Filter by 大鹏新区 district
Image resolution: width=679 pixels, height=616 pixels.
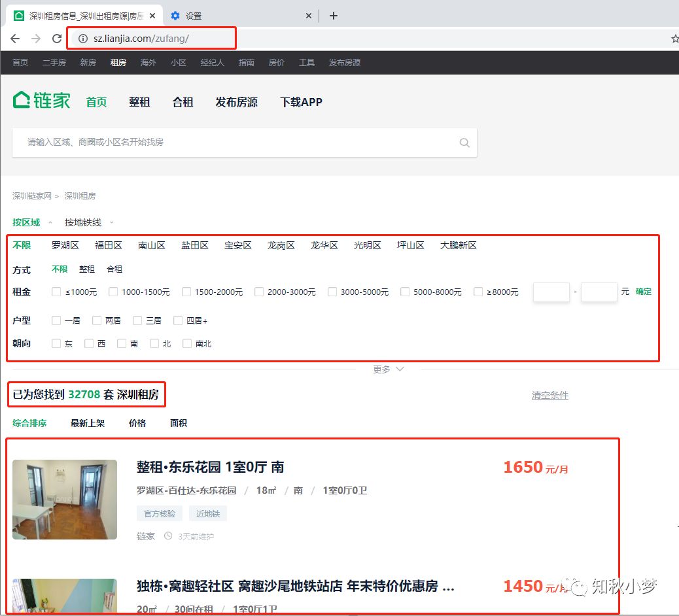click(458, 245)
